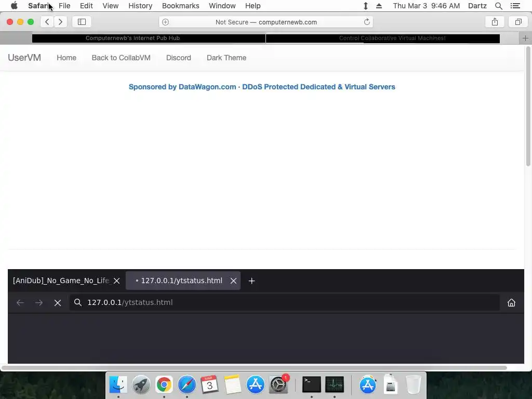Click Back to CollabVM link
Image resolution: width=532 pixels, height=399 pixels.
pyautogui.click(x=121, y=58)
